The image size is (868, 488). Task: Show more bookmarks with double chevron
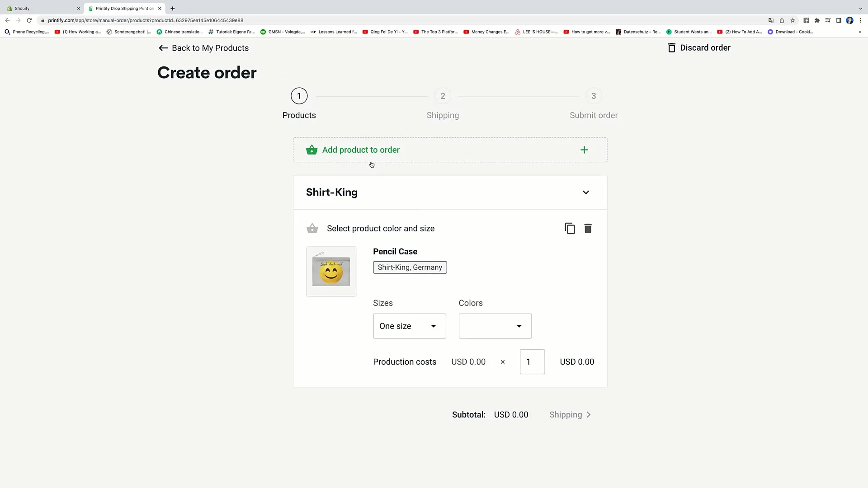pyautogui.click(x=860, y=32)
